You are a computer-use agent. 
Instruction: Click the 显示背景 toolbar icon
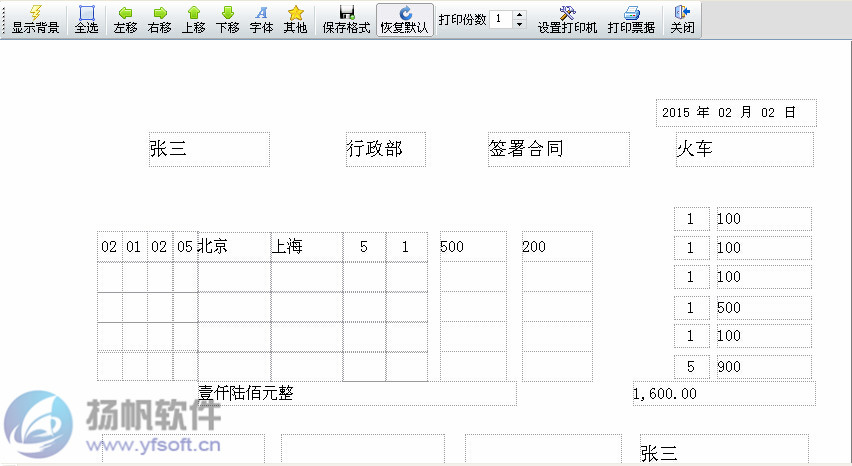coord(35,19)
